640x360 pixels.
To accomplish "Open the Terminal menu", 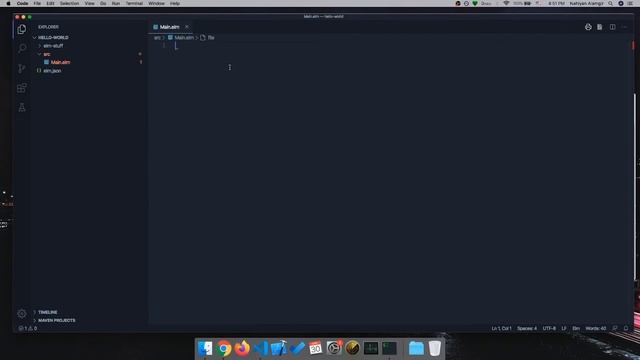I will [x=134, y=3].
